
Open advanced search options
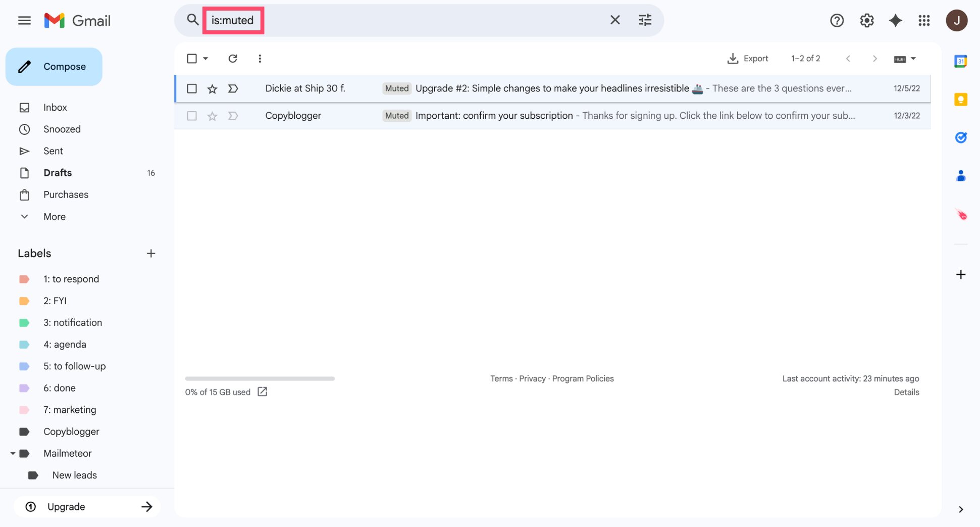(x=645, y=20)
